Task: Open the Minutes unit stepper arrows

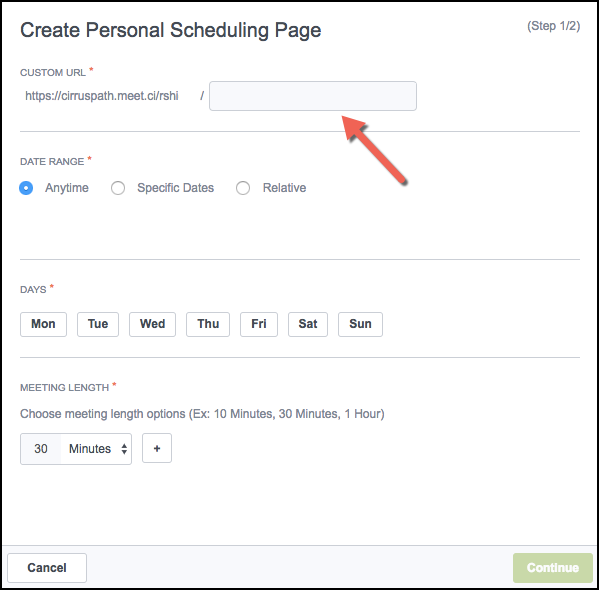Action: (x=124, y=449)
